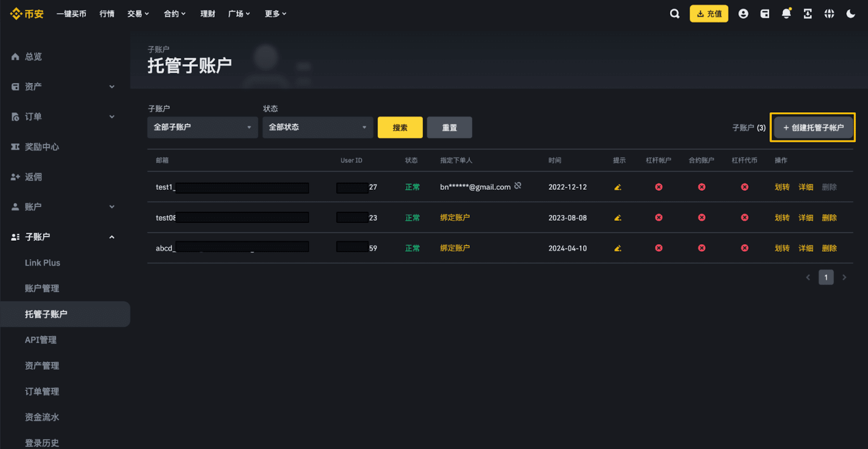Click the 重置 button
The height and width of the screenshot is (449, 868).
click(x=449, y=127)
